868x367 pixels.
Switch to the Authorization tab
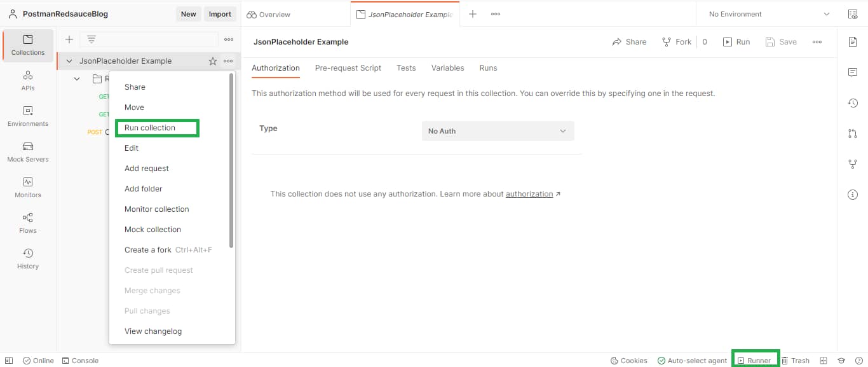tap(276, 68)
